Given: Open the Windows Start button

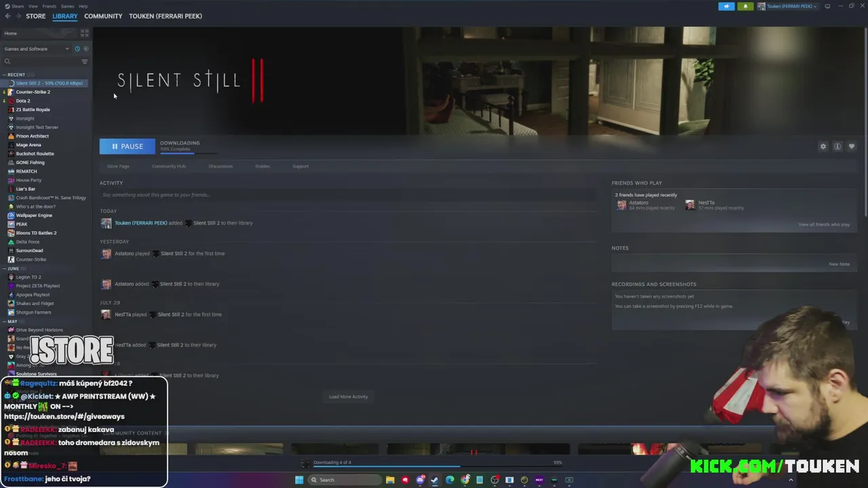Looking at the screenshot, I should click(299, 480).
